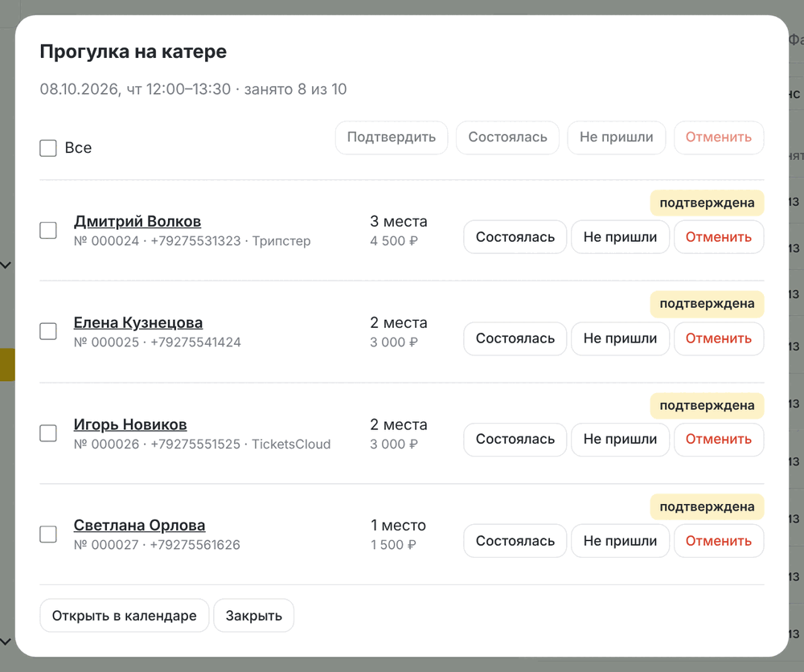Click the '4 500 ₽' price
804x672 pixels.
(394, 241)
